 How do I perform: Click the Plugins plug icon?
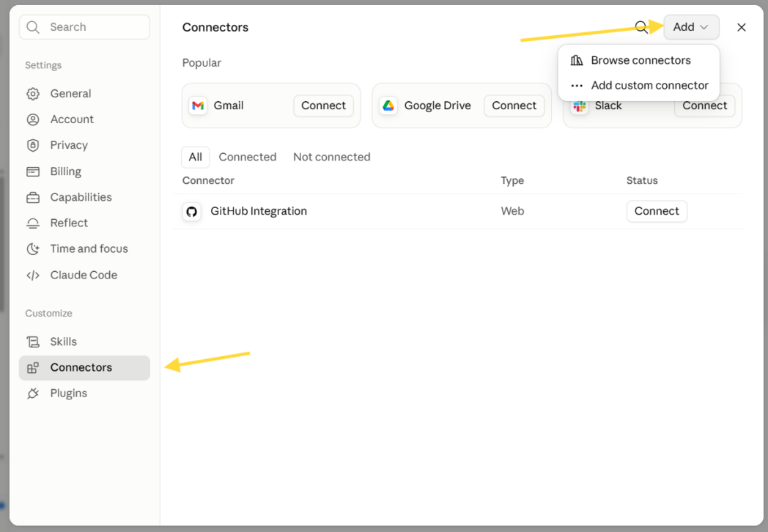(33, 394)
